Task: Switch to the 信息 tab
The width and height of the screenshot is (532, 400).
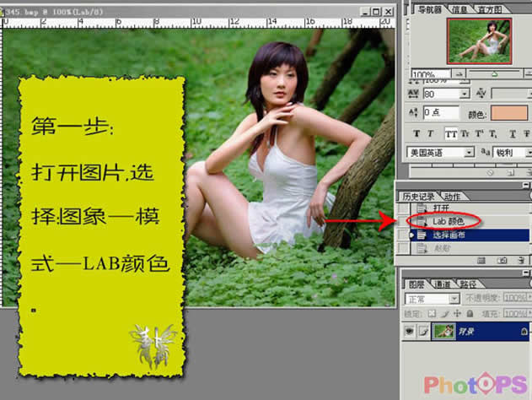Action: click(x=459, y=9)
